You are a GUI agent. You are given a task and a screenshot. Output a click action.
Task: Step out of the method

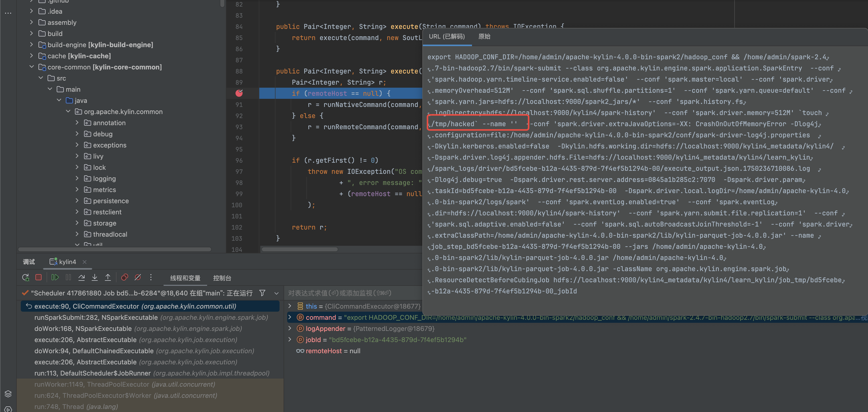point(108,277)
